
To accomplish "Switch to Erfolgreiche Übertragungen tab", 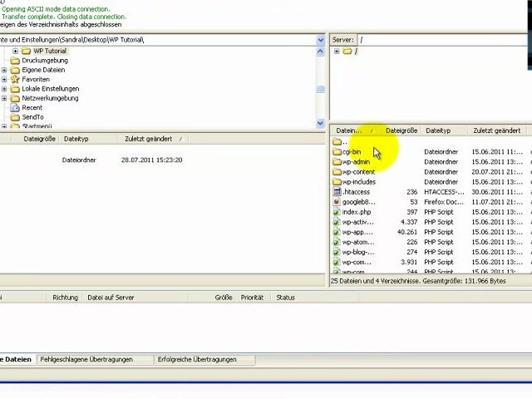I will [196, 360].
